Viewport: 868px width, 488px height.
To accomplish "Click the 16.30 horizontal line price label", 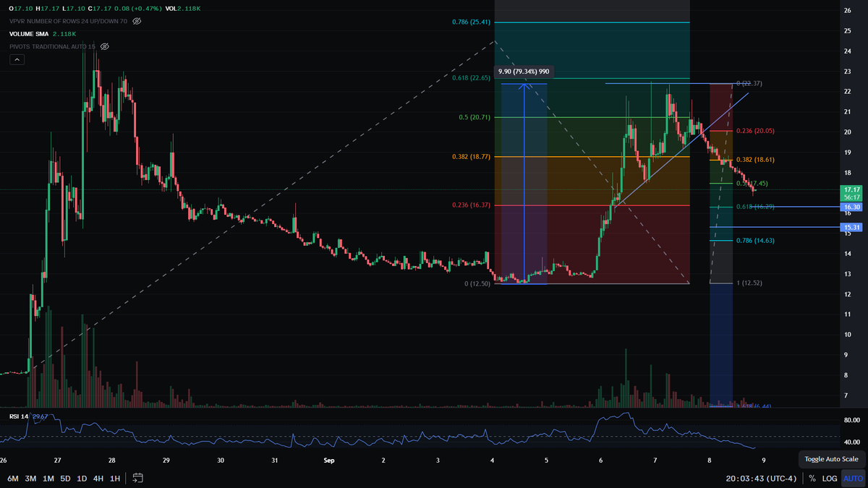I will pos(850,207).
